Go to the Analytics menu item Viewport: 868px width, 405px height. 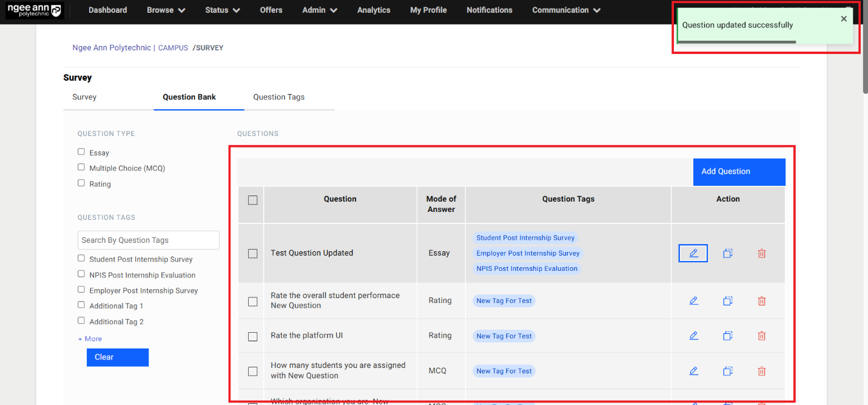374,10
